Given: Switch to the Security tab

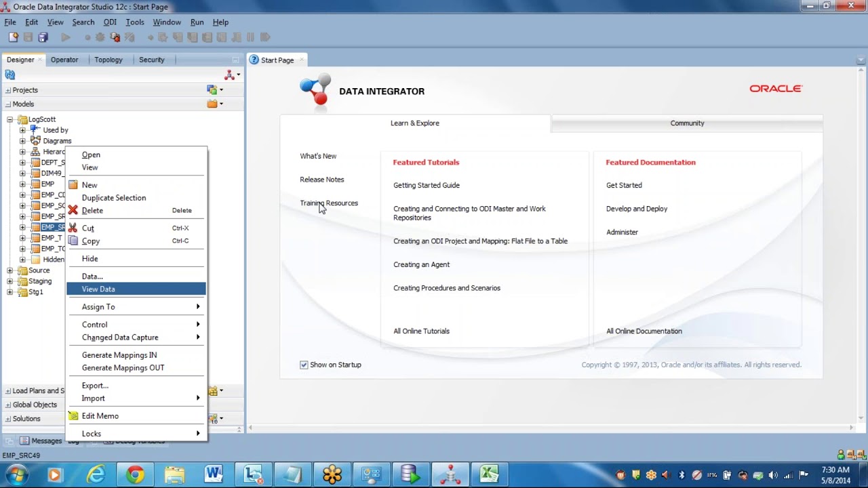Looking at the screenshot, I should coord(152,60).
